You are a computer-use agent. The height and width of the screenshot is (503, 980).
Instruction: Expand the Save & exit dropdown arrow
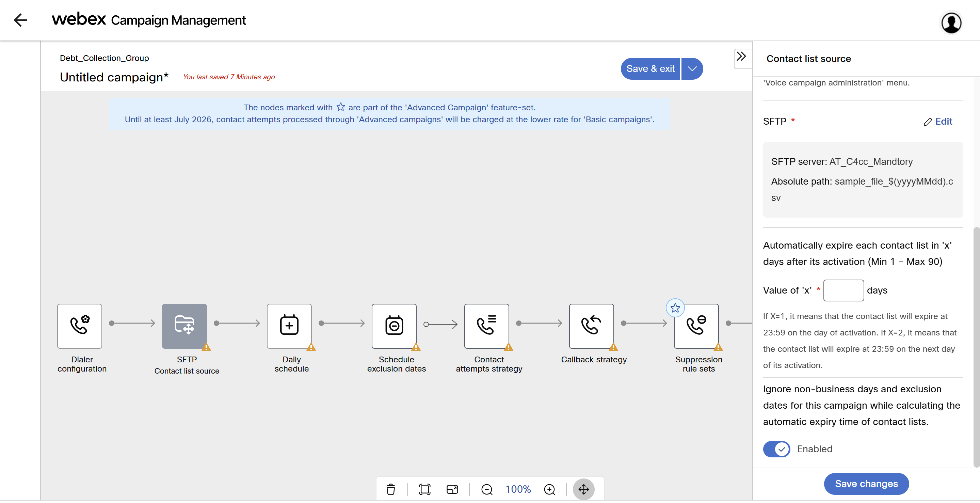pos(692,69)
